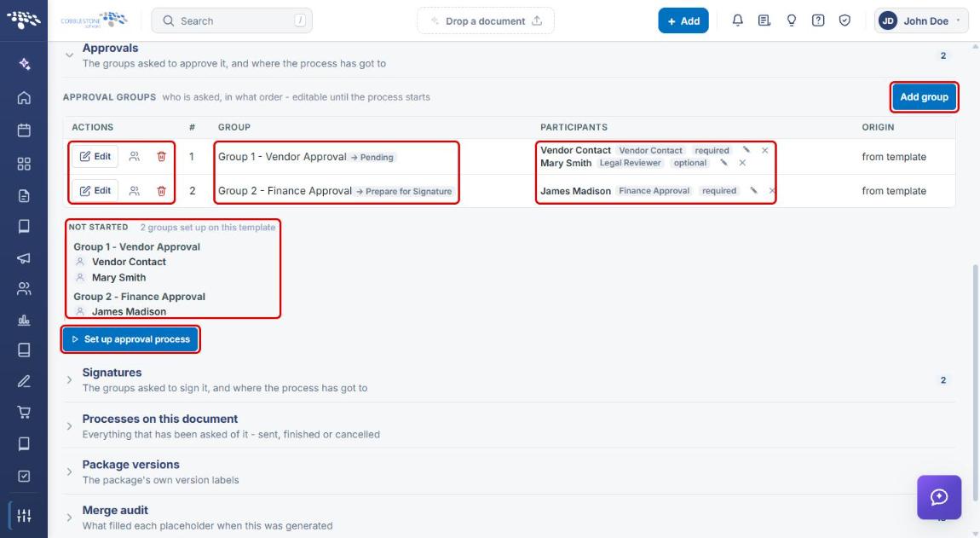This screenshot has height=538, width=980.
Task: Click the Approvals count badge 2
Action: (943, 55)
